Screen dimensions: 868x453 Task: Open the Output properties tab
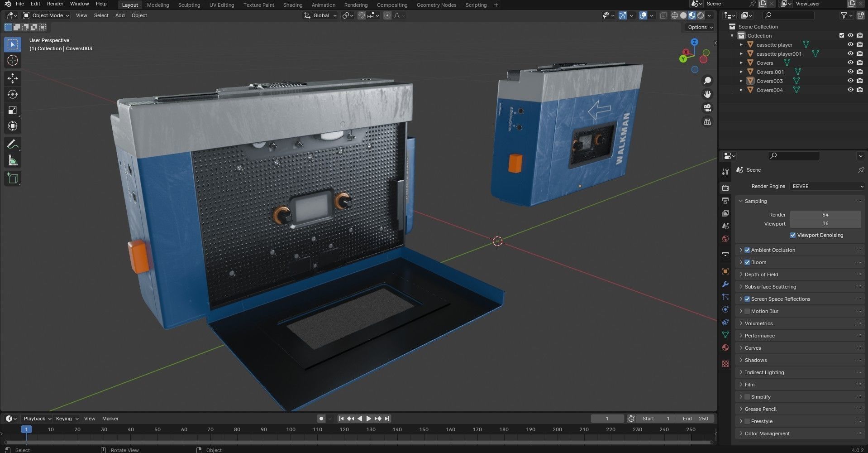coord(725,200)
